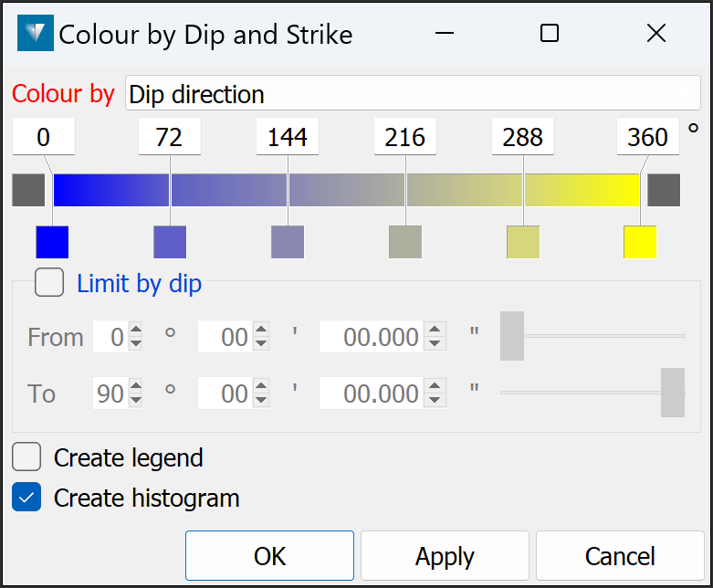713x588 pixels.
Task: Tick the Limit by dip checkbox
Action: (x=49, y=283)
